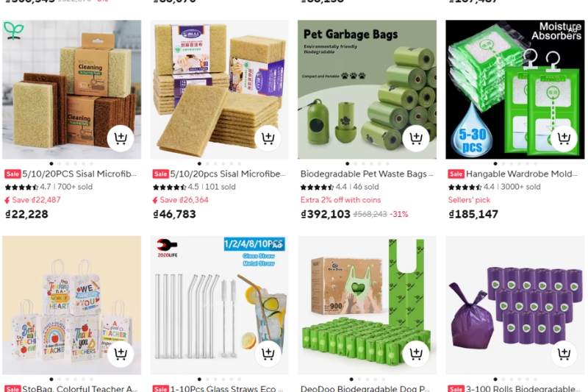
Task: Click the green leaf eco badge
Action: coord(14,31)
